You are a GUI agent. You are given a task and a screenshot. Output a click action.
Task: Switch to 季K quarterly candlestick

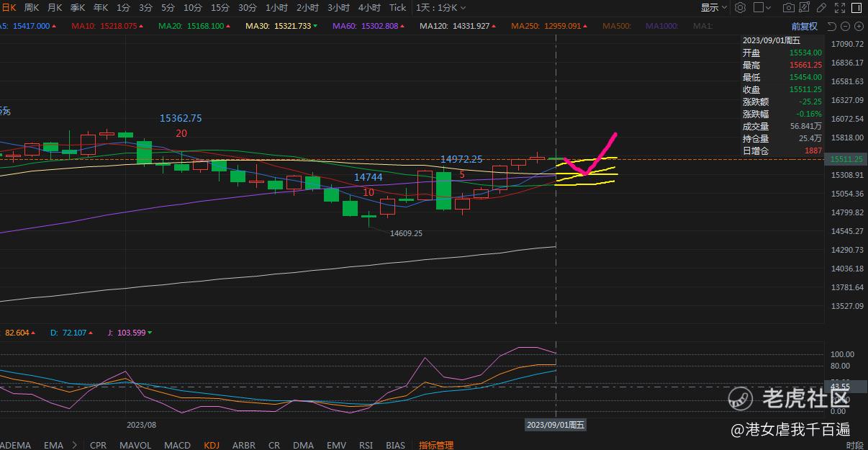(78, 7)
